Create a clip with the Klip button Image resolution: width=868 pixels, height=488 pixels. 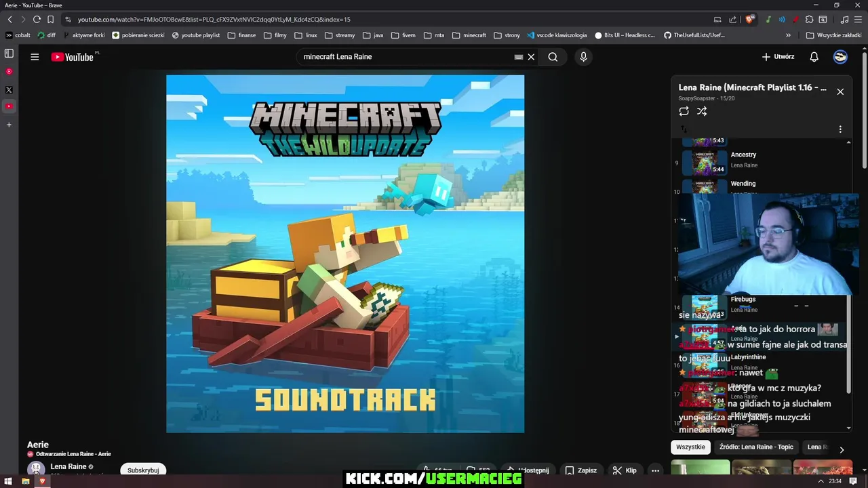[x=625, y=470]
